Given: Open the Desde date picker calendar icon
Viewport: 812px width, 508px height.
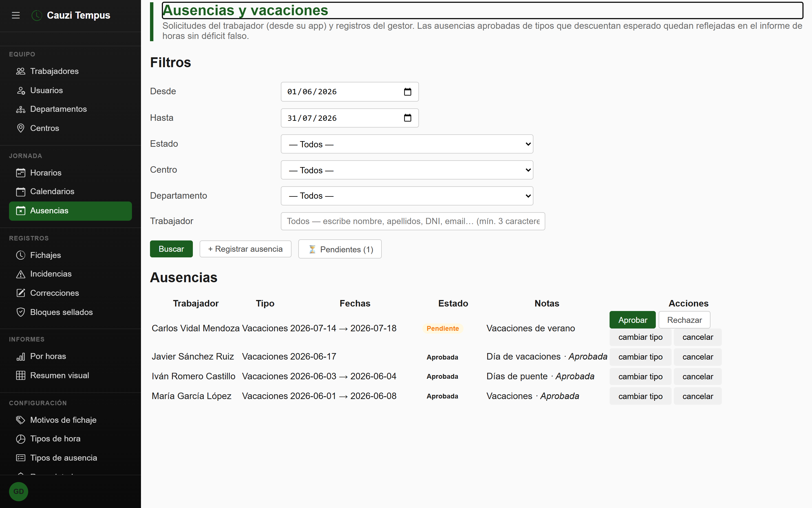Looking at the screenshot, I should tap(407, 92).
